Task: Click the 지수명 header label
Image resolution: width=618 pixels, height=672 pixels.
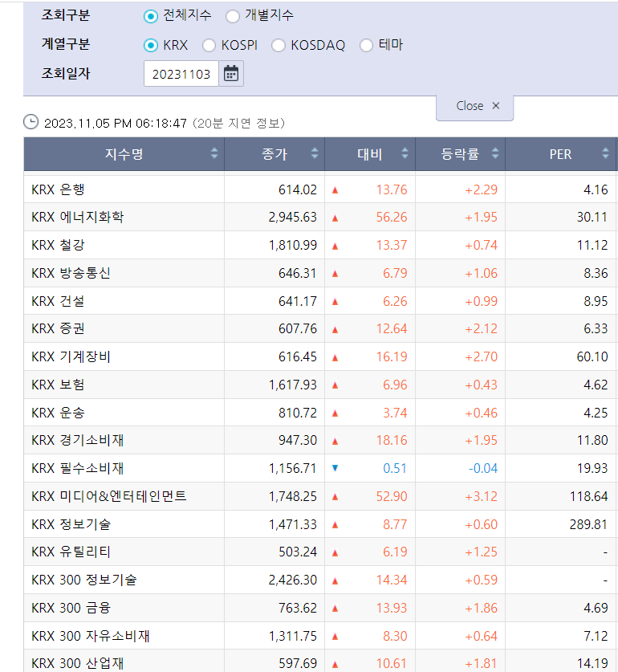Action: click(124, 154)
